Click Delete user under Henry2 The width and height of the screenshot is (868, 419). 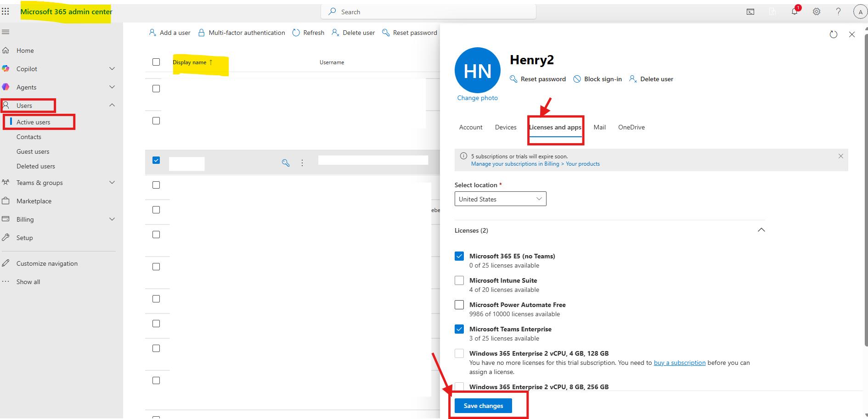(x=651, y=79)
